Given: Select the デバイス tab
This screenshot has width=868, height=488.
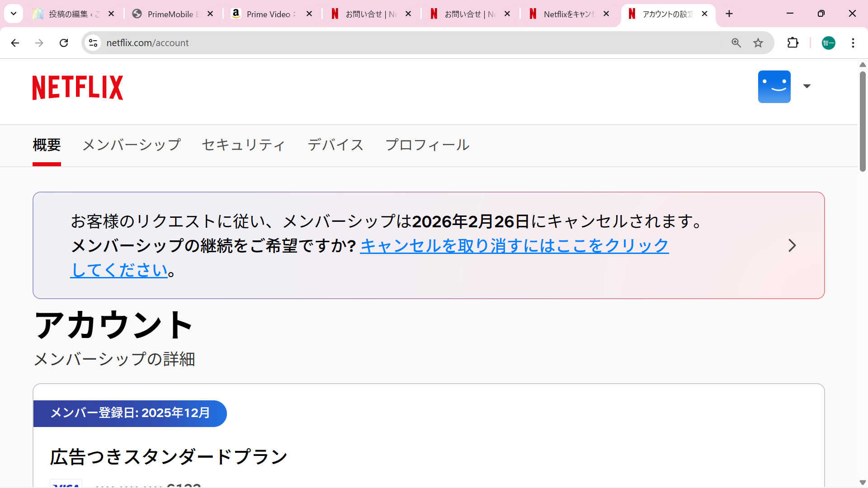Looking at the screenshot, I should 335,145.
